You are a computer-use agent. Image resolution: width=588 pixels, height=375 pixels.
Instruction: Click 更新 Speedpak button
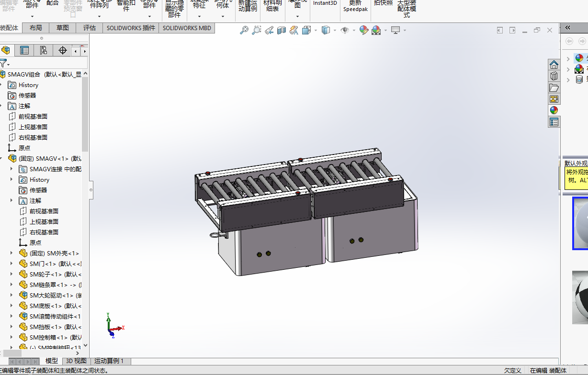click(x=355, y=6)
